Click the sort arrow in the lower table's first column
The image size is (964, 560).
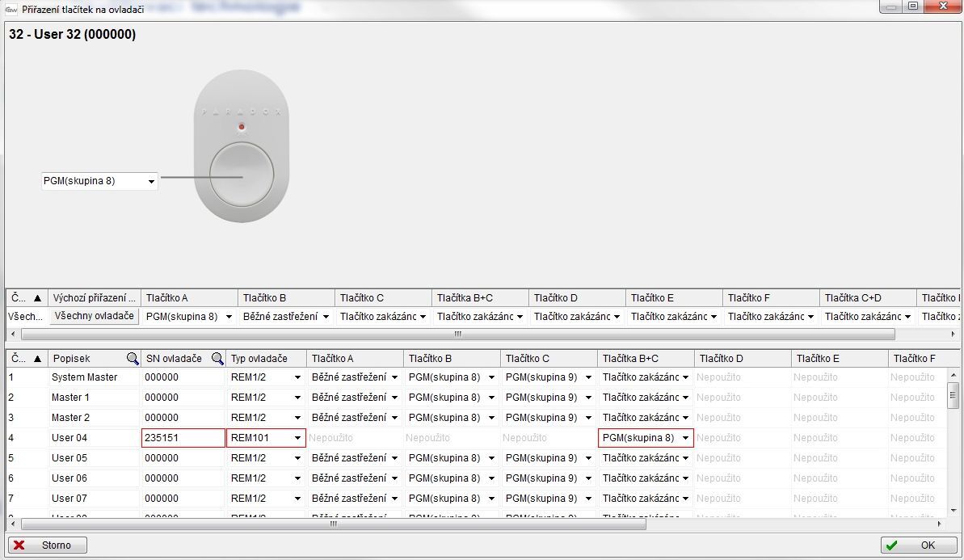[37, 358]
